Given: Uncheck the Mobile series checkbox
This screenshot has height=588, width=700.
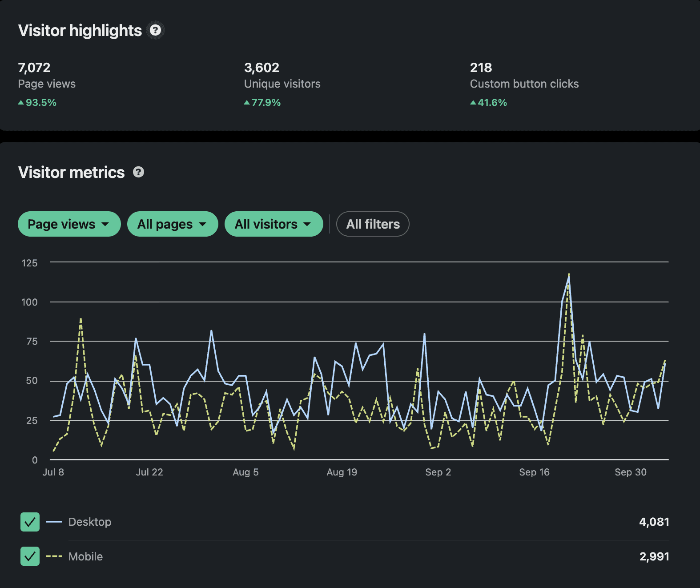Looking at the screenshot, I should point(30,556).
